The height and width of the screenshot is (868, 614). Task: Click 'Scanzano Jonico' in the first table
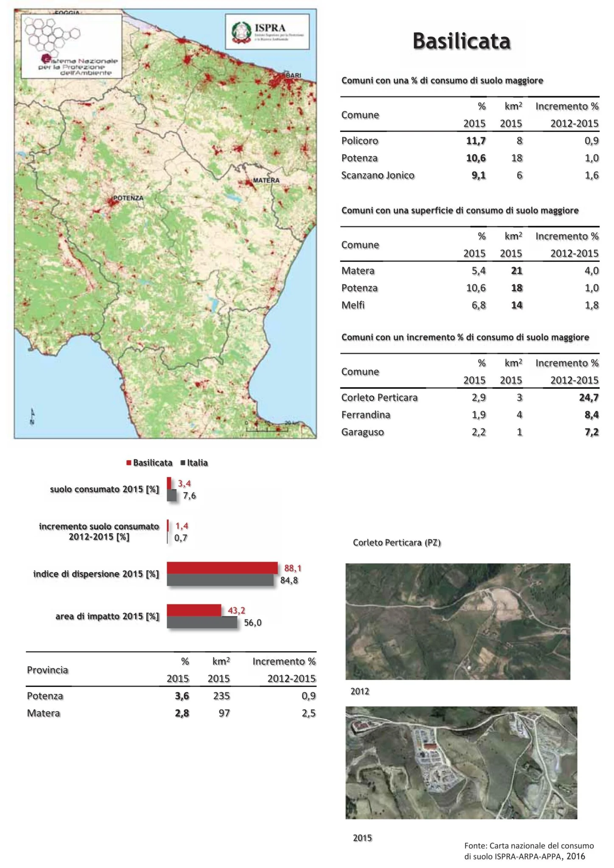click(378, 175)
